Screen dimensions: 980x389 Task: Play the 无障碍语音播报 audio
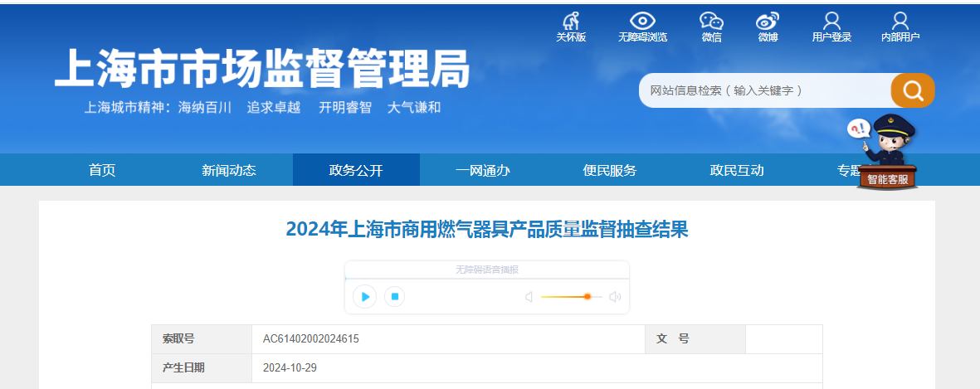pyautogui.click(x=364, y=296)
